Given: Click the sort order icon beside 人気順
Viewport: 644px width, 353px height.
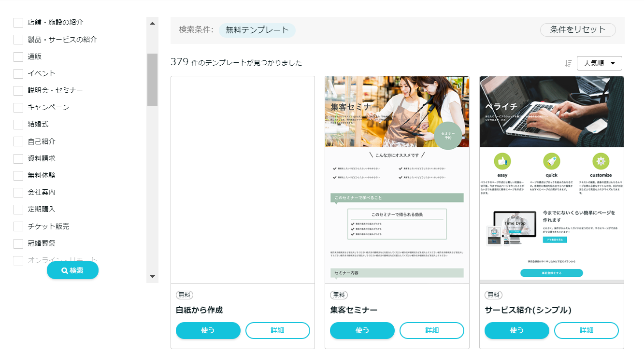Looking at the screenshot, I should pyautogui.click(x=568, y=63).
